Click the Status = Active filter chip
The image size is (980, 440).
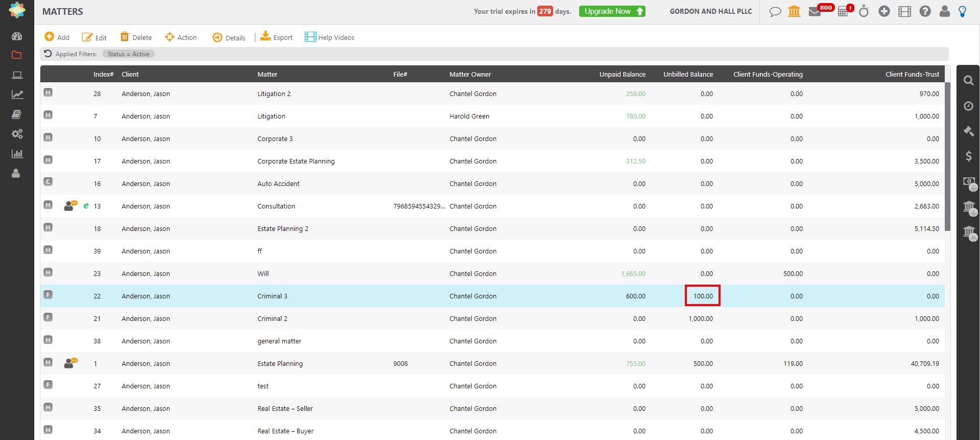128,54
